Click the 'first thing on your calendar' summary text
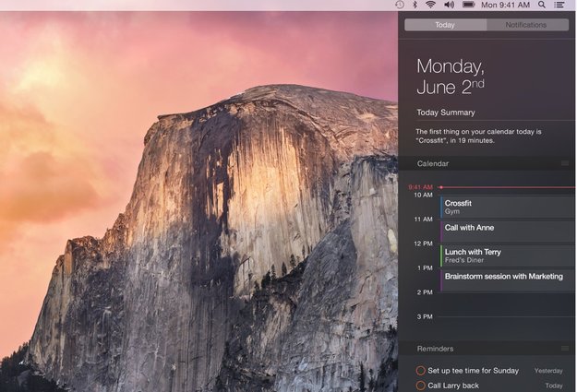577x392 pixels. [x=478, y=137]
